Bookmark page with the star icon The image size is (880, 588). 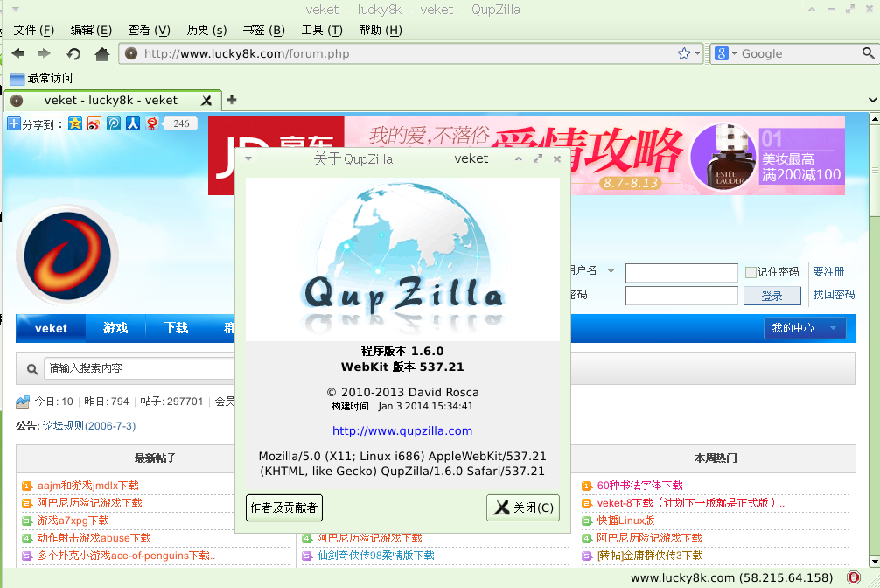point(683,54)
